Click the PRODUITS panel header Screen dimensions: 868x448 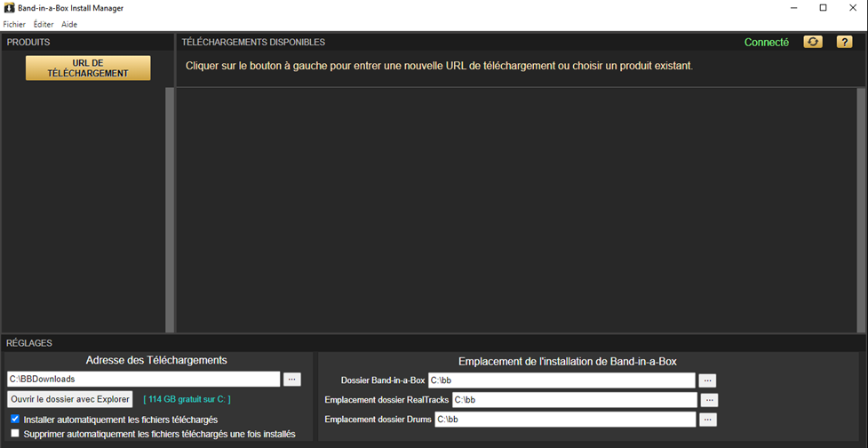tap(28, 42)
